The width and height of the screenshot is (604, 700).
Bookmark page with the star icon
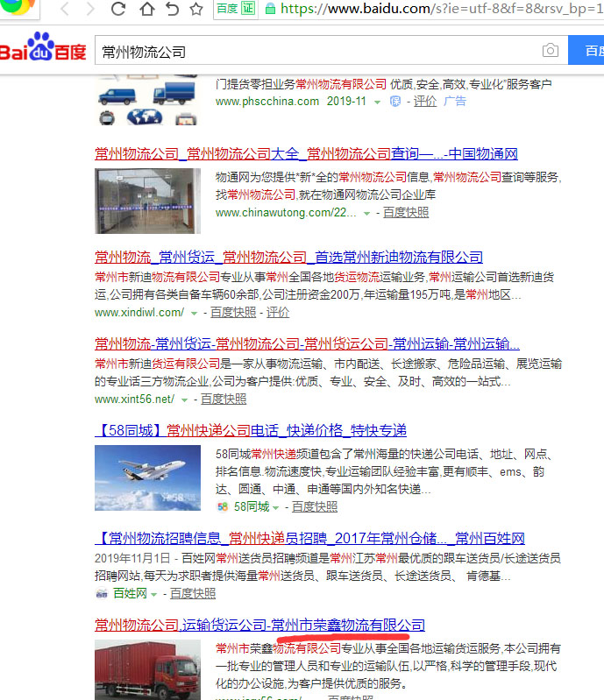tap(196, 11)
